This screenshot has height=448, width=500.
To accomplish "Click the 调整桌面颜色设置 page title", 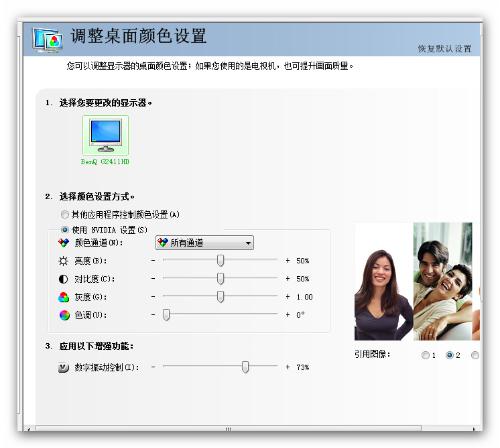I will (138, 36).
